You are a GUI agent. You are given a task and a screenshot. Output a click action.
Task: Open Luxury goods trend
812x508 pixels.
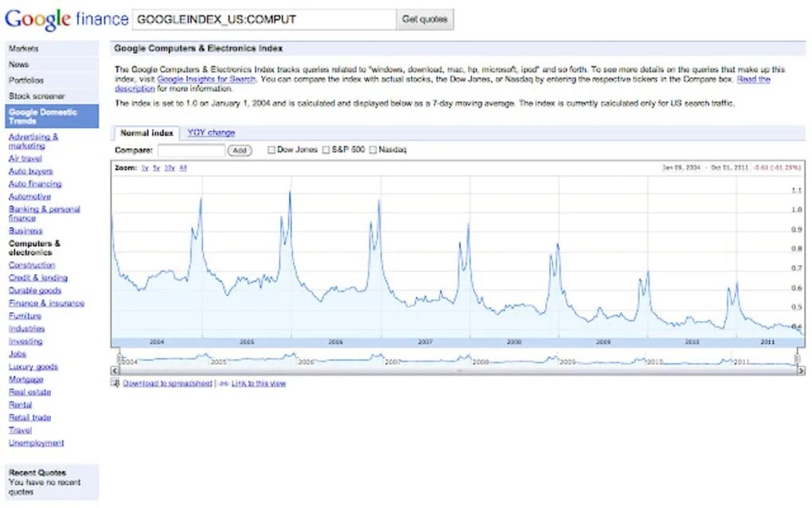pos(33,366)
